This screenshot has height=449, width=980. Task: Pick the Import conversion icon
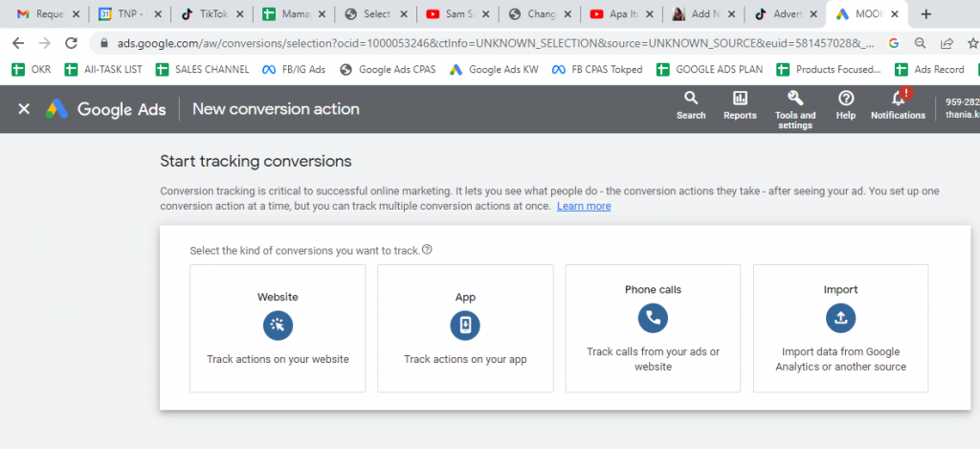coord(840,318)
